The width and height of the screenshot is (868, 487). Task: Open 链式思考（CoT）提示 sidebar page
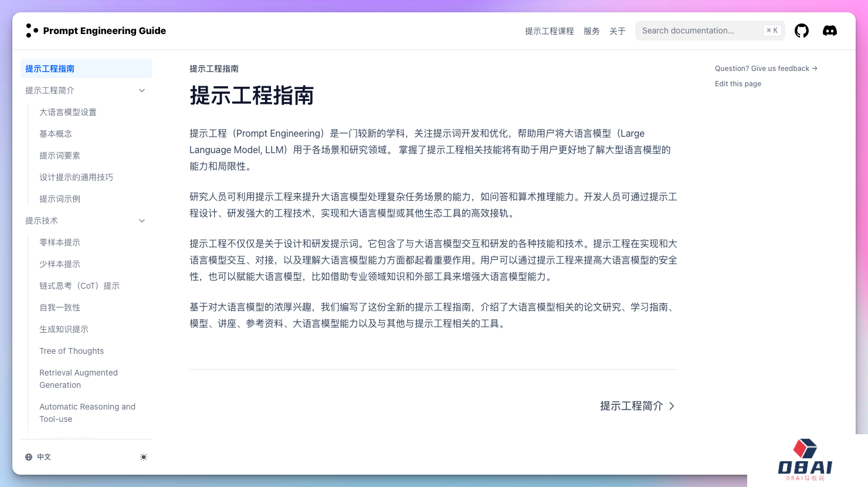[x=79, y=286]
